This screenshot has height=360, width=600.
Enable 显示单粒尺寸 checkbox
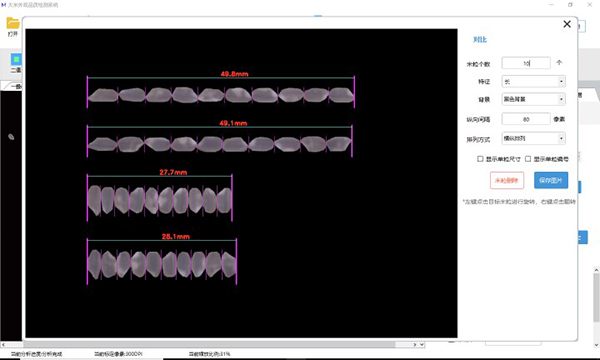pos(480,159)
